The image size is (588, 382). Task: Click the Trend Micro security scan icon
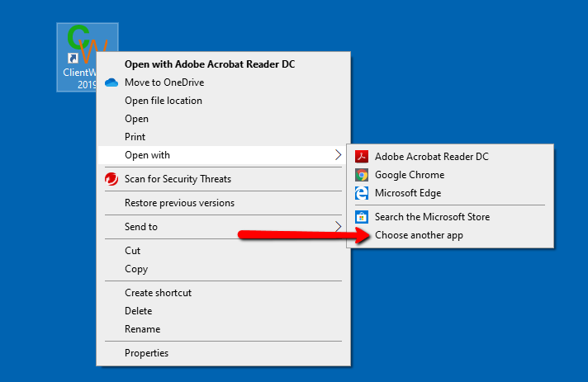111,179
